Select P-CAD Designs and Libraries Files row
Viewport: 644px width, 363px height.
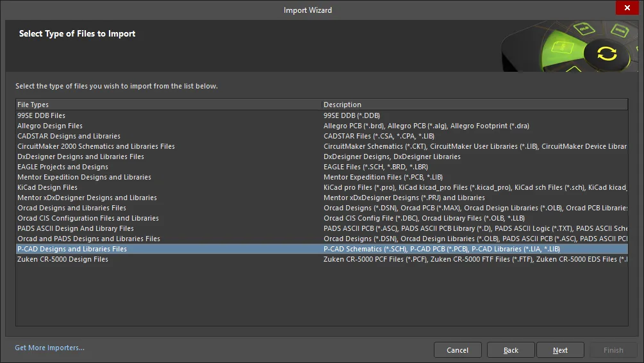[x=322, y=249]
